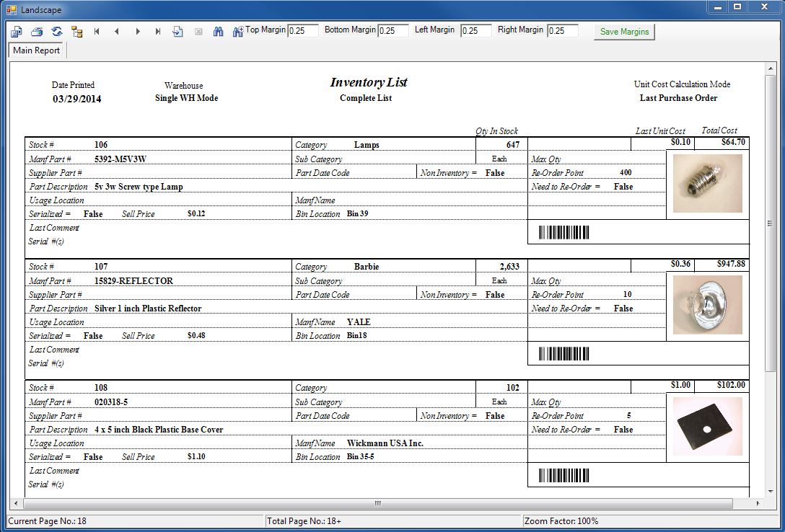Toggle the group tree panel icon
Screen dimensions: 785x532
click(x=76, y=32)
